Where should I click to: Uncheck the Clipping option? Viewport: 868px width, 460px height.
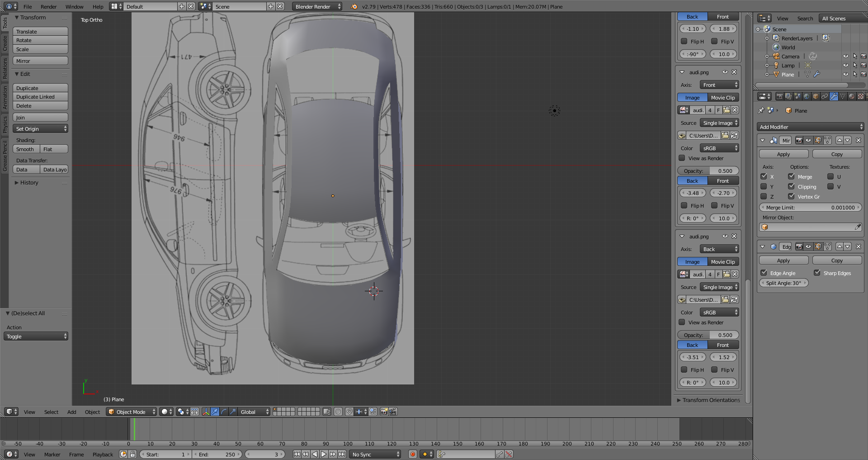(x=791, y=186)
